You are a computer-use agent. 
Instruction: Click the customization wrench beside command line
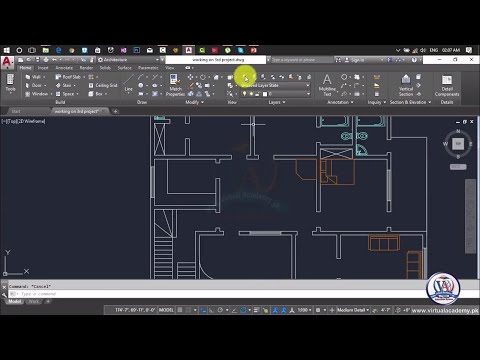coord(4,294)
